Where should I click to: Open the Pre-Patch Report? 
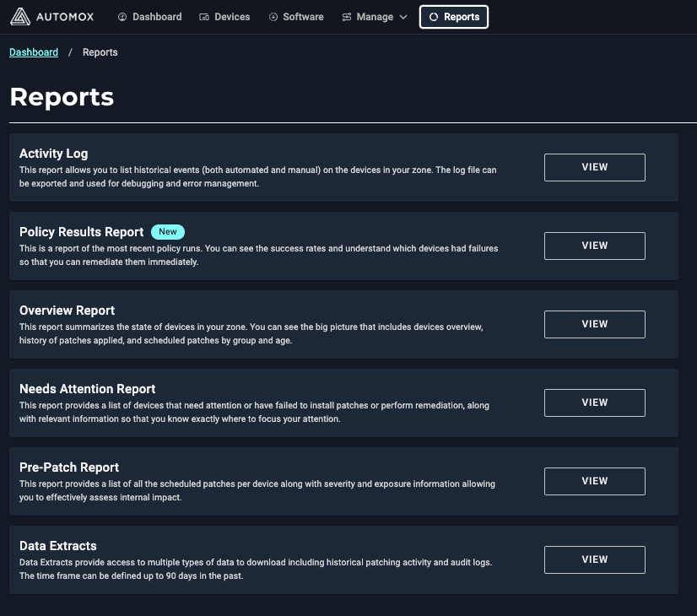(x=594, y=481)
